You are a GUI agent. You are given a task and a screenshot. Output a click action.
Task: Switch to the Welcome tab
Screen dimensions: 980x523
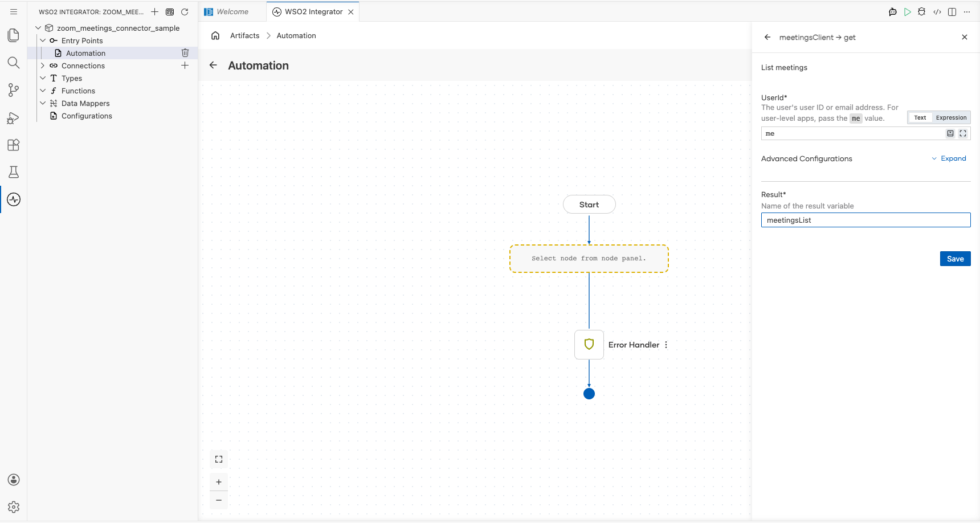coord(232,12)
